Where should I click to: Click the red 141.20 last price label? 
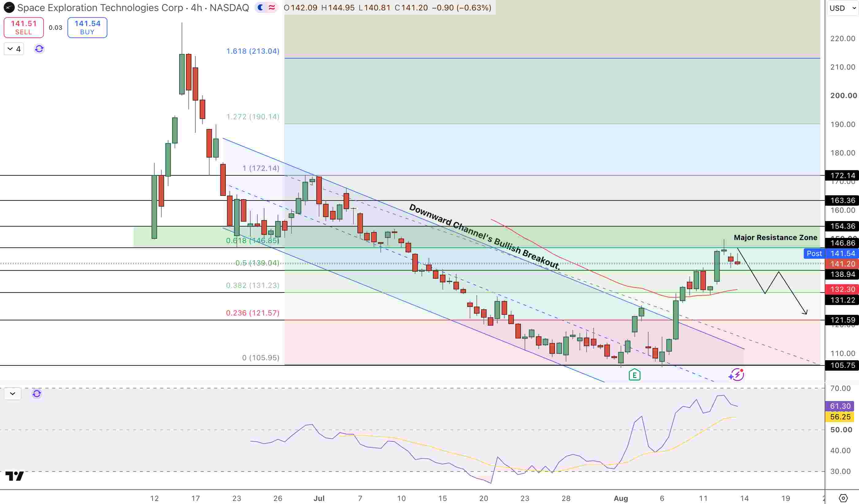(x=842, y=264)
